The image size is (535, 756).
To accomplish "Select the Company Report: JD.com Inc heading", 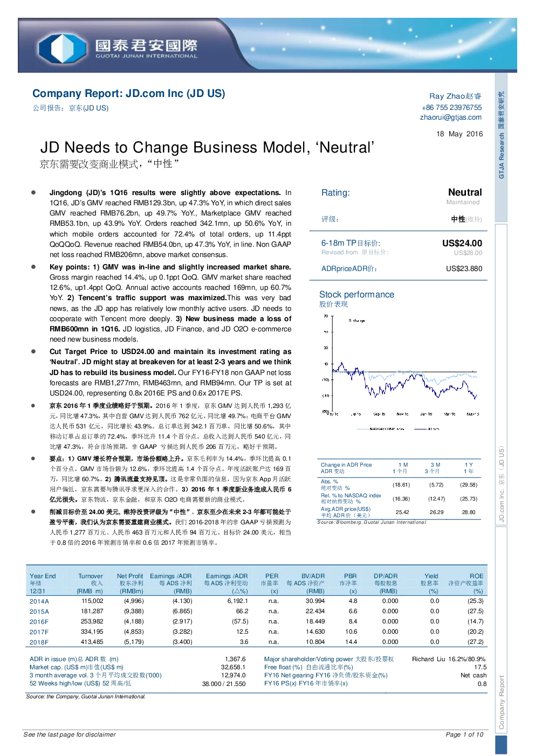I will pos(129,93).
